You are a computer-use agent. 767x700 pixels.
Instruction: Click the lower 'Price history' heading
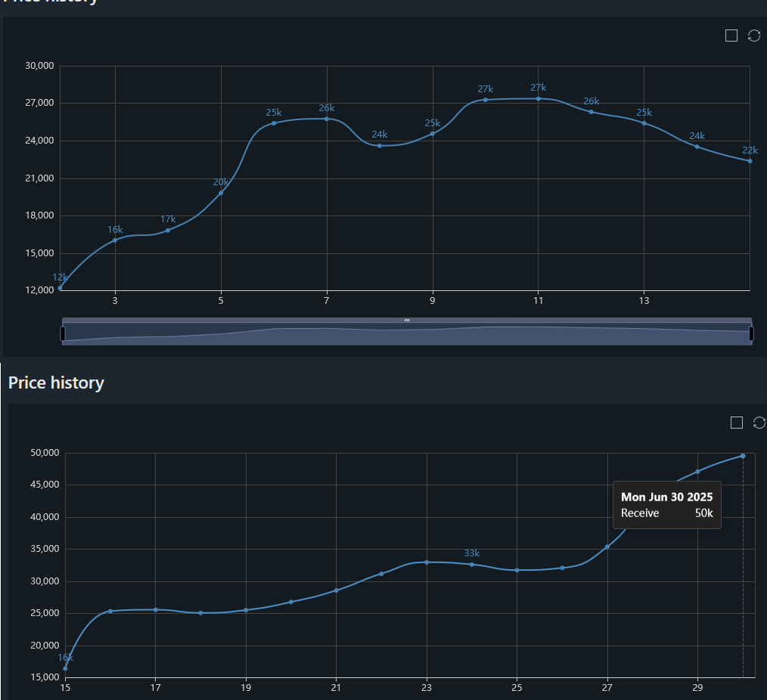pos(56,383)
